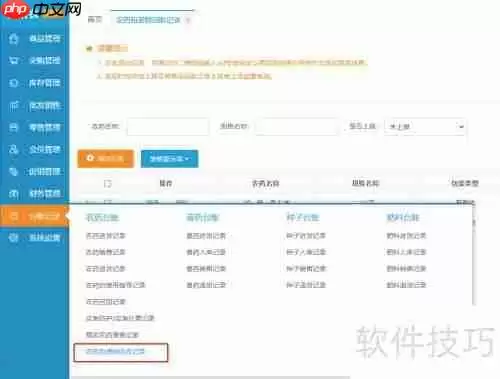The height and width of the screenshot is (379, 500).
Task: Select the 种子台账 flyout heading
Action: click(303, 218)
